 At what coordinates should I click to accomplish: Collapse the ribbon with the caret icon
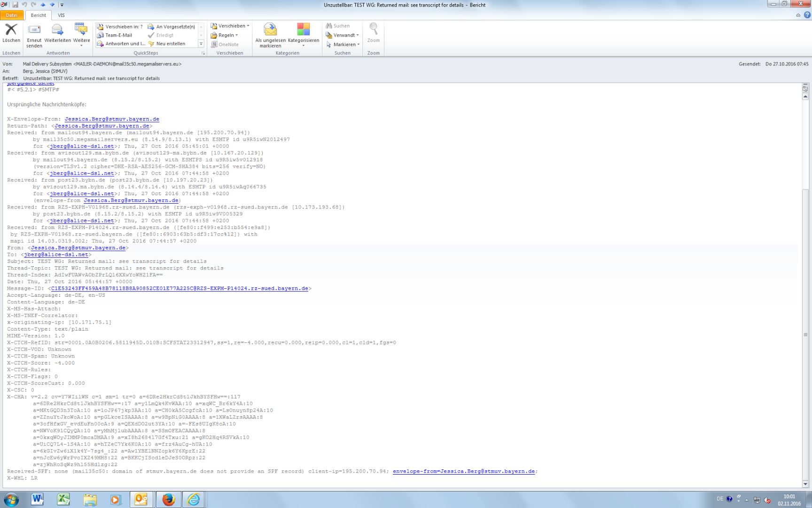pos(798,15)
